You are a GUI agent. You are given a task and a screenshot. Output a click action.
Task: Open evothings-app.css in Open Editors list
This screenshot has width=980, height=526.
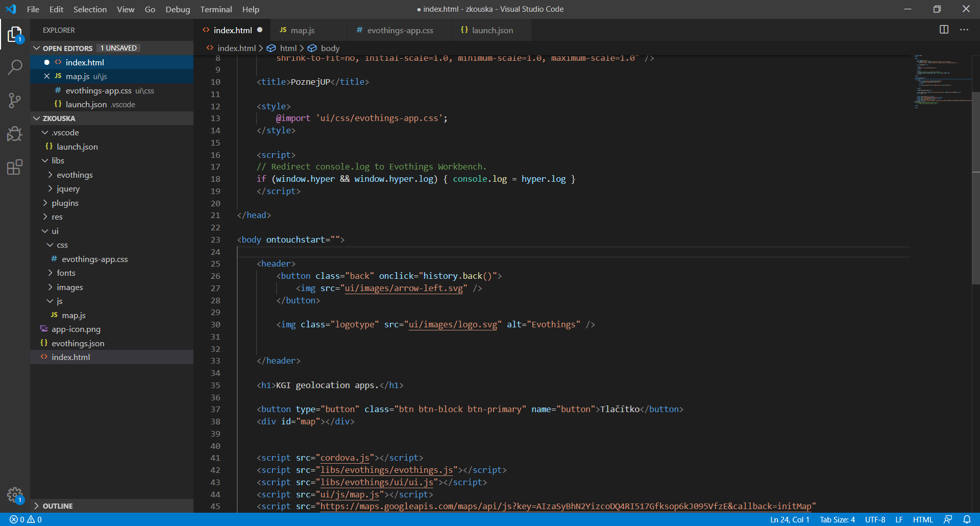(x=112, y=90)
